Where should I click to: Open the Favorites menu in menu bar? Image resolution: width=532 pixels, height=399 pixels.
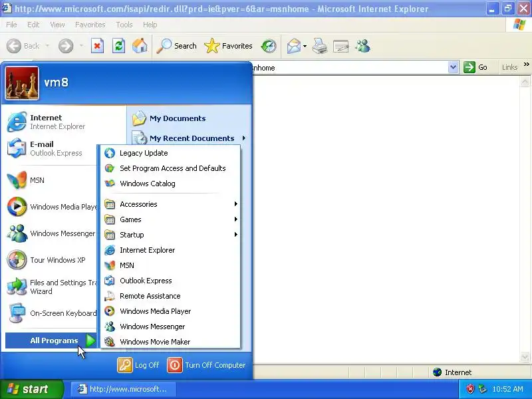[x=90, y=25]
